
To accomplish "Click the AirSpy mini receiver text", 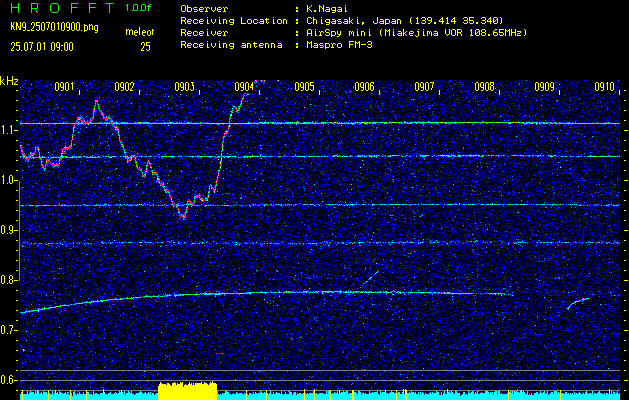I will tap(416, 33).
